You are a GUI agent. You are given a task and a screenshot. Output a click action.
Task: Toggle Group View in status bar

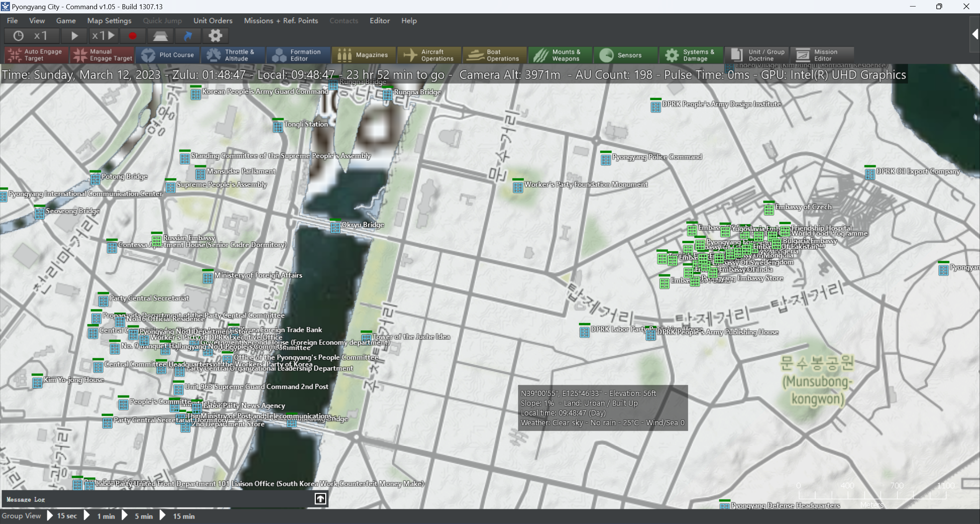pos(21,516)
